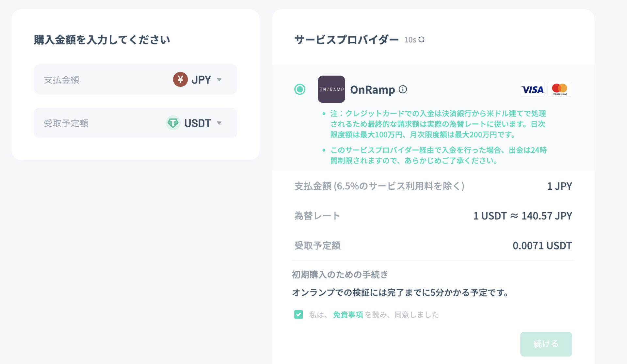Click the 免責事項 disclaimer link
Screen dimensions: 627x364
[x=348, y=314]
